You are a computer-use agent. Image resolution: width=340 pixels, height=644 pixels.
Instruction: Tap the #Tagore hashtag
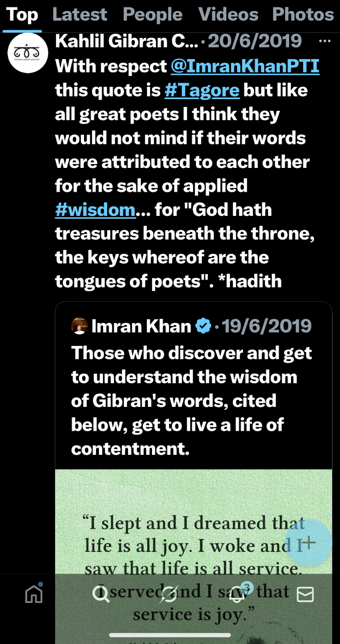[202, 90]
